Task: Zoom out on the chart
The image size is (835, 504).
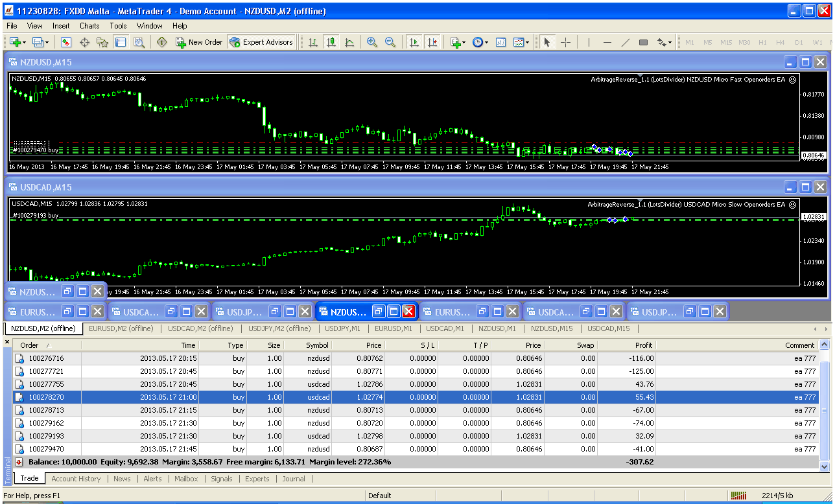Action: coord(390,42)
